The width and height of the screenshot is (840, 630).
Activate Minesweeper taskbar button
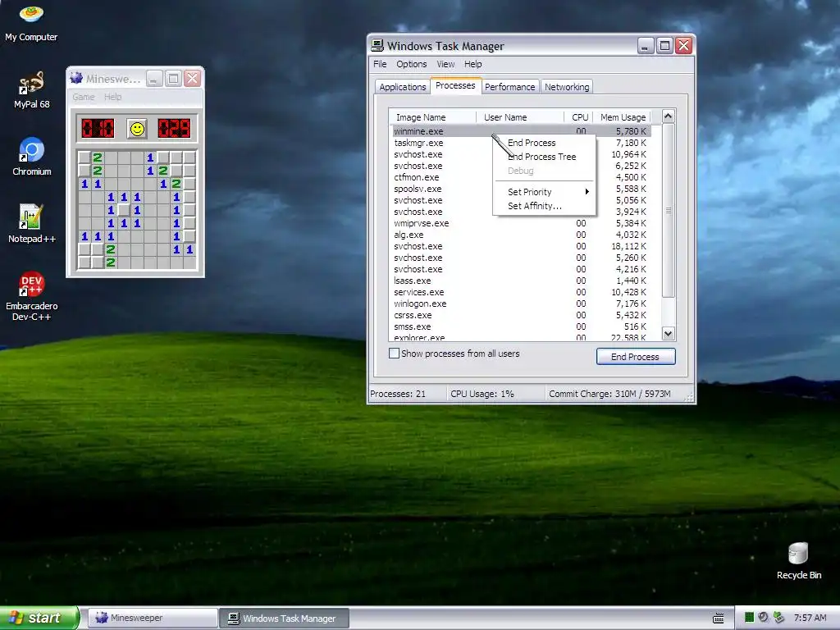pyautogui.click(x=152, y=618)
